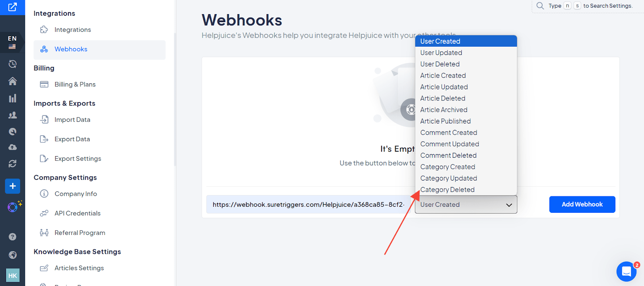Click the blue plus create button
This screenshot has height=286, width=644.
click(x=12, y=186)
